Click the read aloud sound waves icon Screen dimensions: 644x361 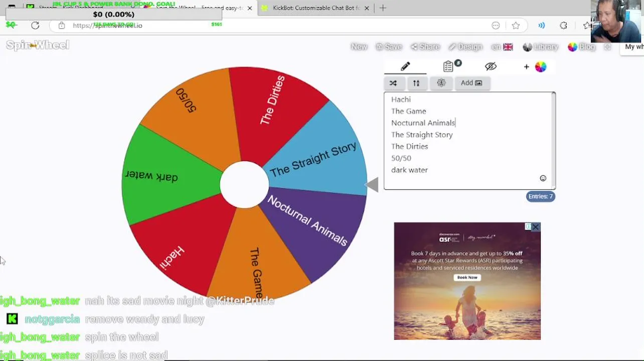[x=542, y=25]
